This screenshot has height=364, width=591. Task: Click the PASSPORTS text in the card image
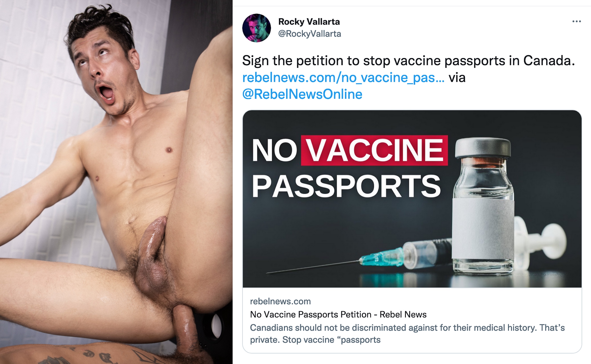tap(346, 186)
